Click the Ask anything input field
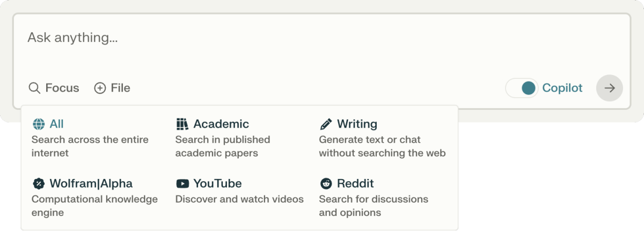Viewport: 644px width, 231px height. coord(268,39)
